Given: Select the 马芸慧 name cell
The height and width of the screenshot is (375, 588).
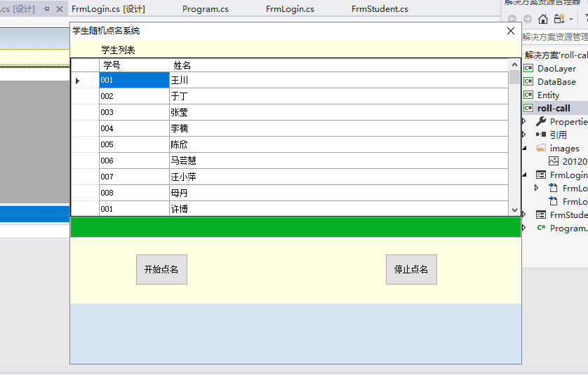Looking at the screenshot, I should [x=339, y=161].
